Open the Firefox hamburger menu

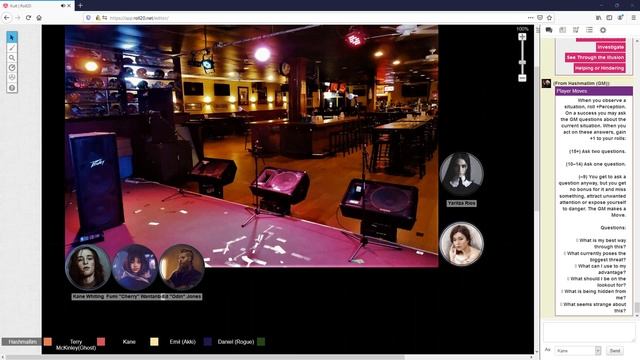click(x=633, y=18)
